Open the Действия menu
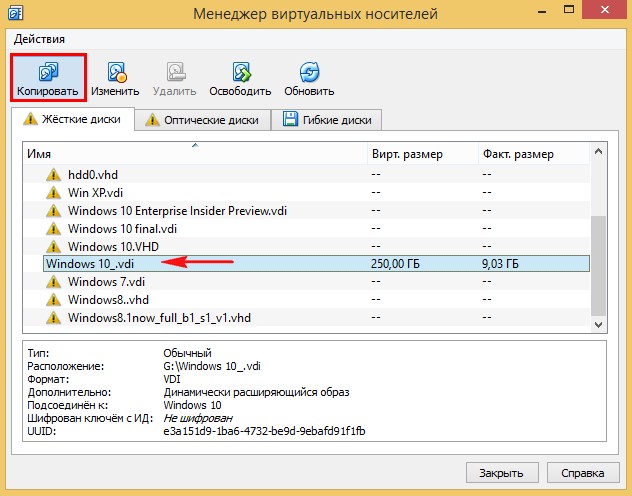 (x=39, y=39)
